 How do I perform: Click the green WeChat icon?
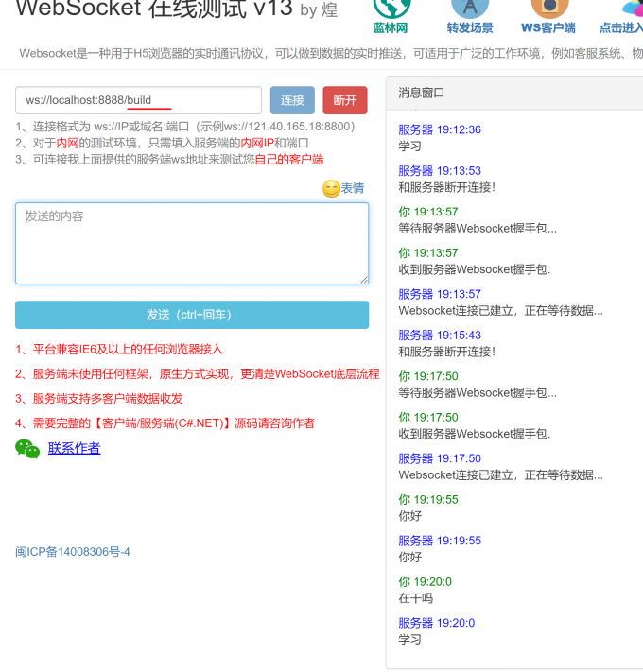coord(27,449)
